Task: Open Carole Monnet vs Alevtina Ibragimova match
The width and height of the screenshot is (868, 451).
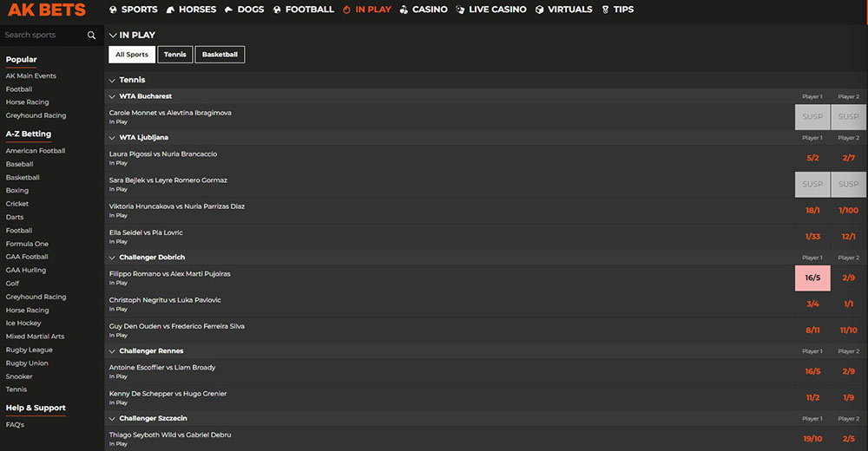Action: [170, 113]
